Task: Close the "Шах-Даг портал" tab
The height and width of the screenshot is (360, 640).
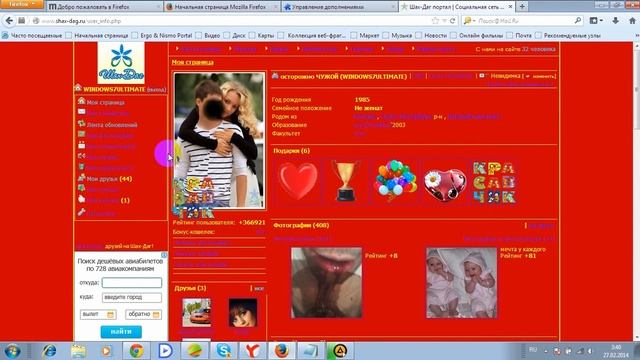Action: 510,7
